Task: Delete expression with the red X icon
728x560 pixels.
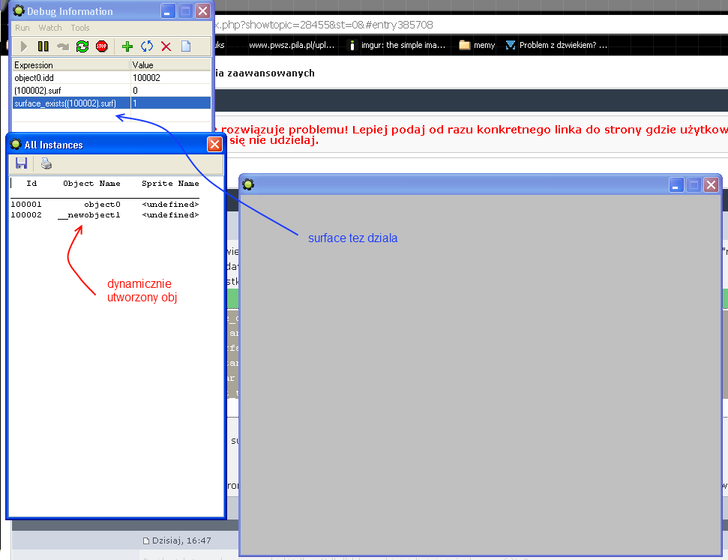Action: pyautogui.click(x=166, y=46)
